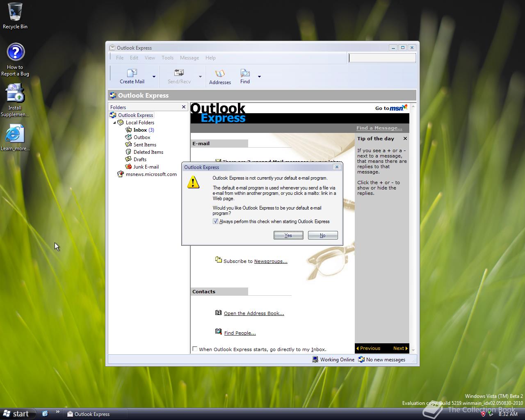The height and width of the screenshot is (420, 525).
Task: Click Outlook Express root tree icon
Action: tap(113, 115)
